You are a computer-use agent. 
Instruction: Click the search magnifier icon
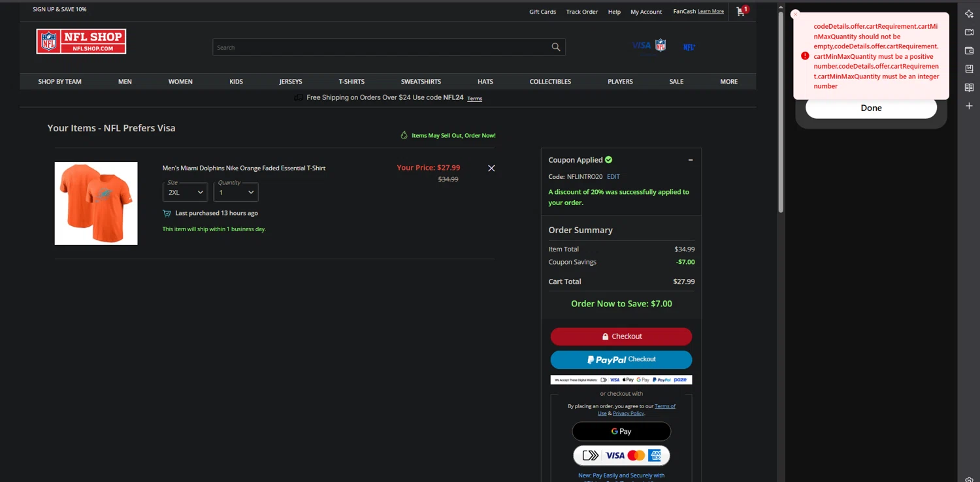pyautogui.click(x=556, y=47)
